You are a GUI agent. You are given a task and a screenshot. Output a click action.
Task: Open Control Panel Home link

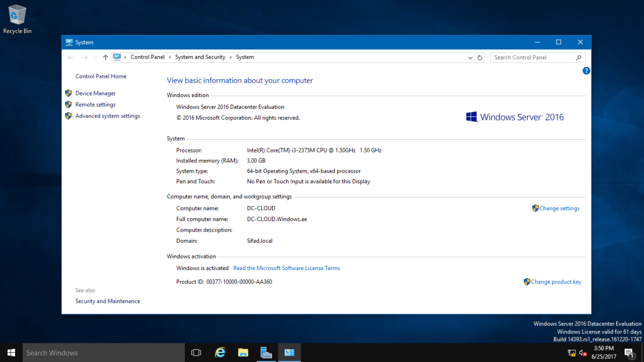click(101, 76)
